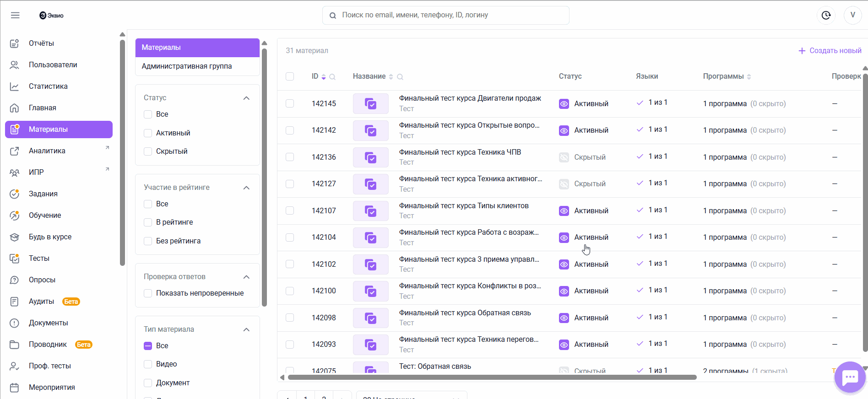Click the search icon next to Название column
Image resolution: width=868 pixels, height=399 pixels.
pyautogui.click(x=400, y=77)
